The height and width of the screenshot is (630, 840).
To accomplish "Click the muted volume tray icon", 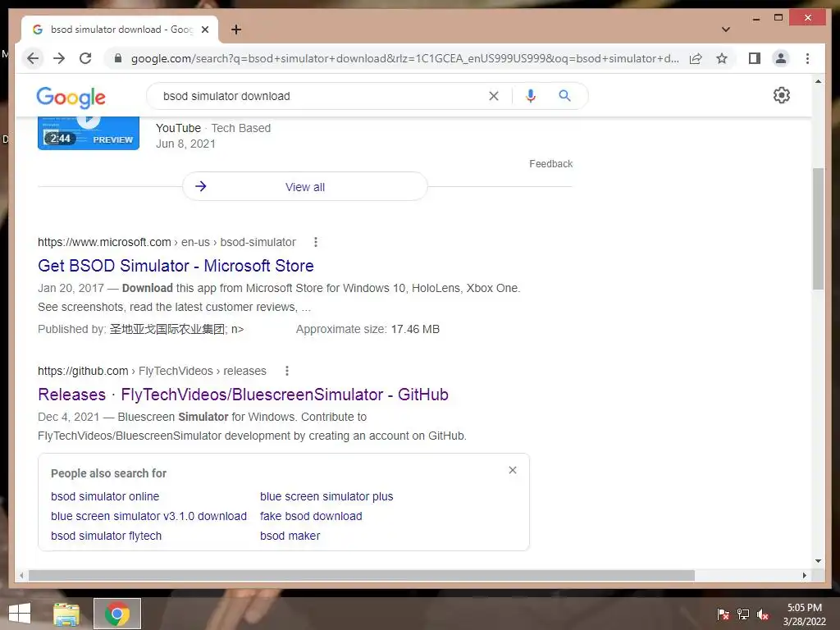I will click(763, 614).
